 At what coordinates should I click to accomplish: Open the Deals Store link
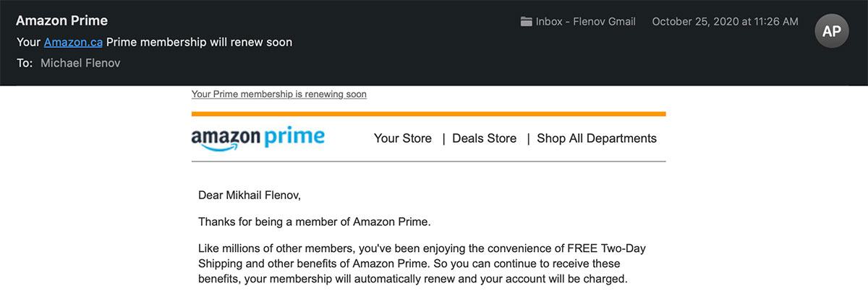point(484,138)
